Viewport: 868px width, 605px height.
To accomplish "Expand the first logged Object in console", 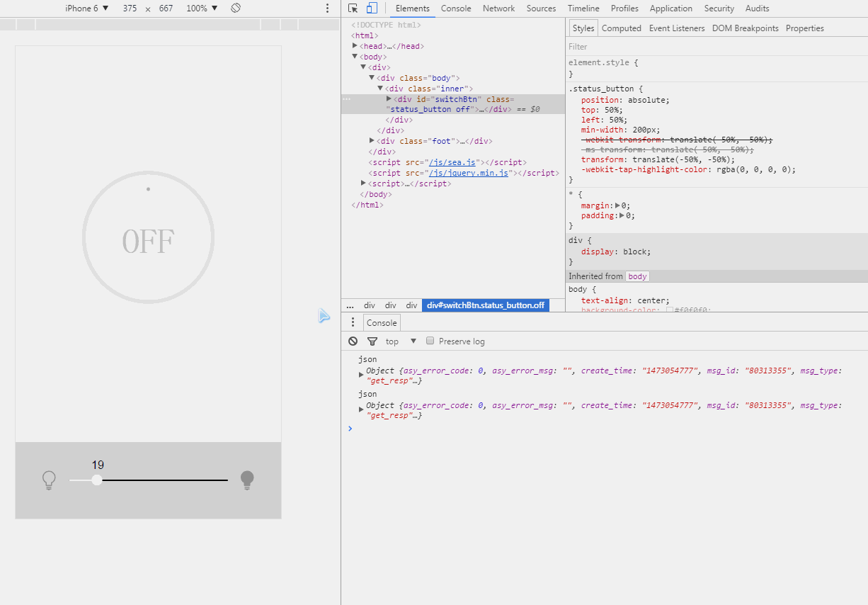I will (x=361, y=375).
